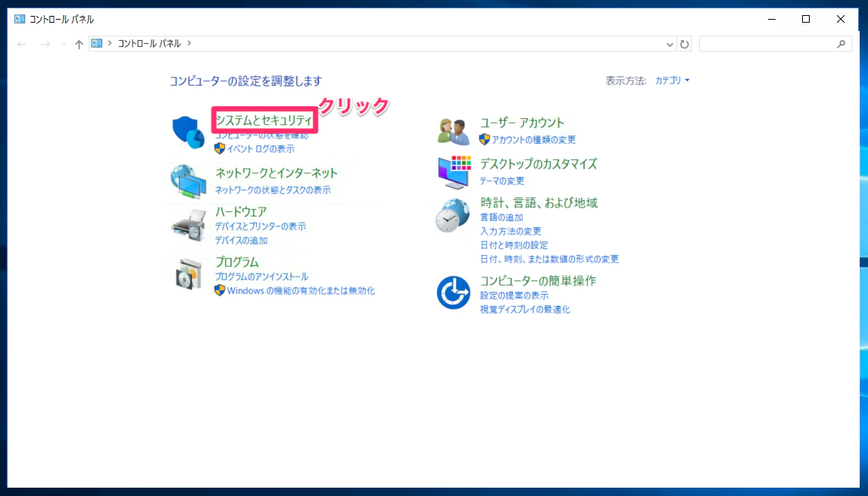Screen dimensions: 868x496
Task: Open ユーザー アカウント category link
Action: [522, 123]
